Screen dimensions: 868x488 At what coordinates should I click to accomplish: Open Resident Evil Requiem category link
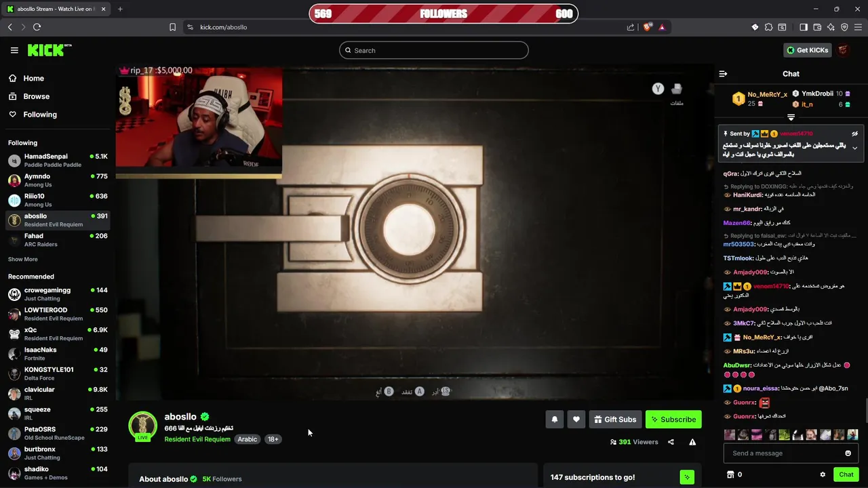pos(197,439)
